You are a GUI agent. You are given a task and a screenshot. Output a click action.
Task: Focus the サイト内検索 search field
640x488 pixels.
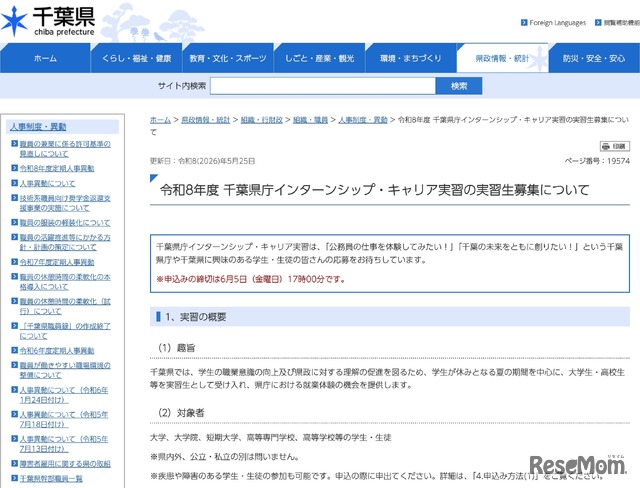click(323, 86)
